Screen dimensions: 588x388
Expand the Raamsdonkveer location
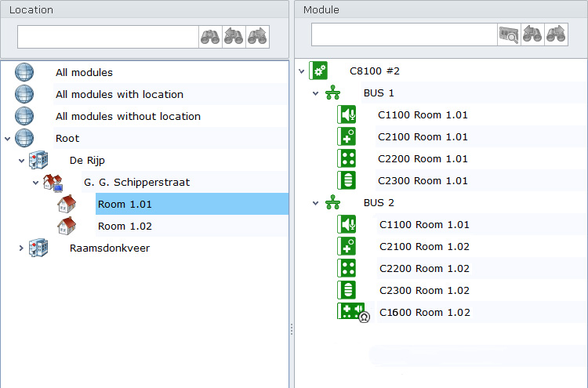21,248
